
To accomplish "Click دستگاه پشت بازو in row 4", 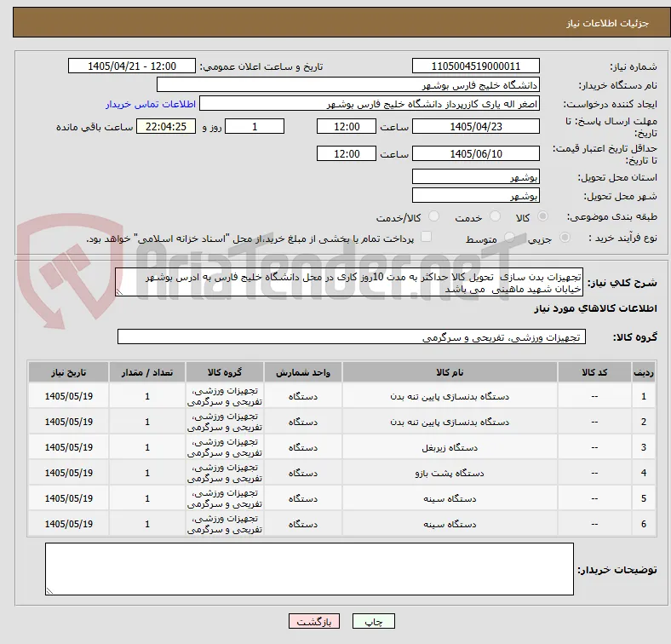I will click(450, 473).
